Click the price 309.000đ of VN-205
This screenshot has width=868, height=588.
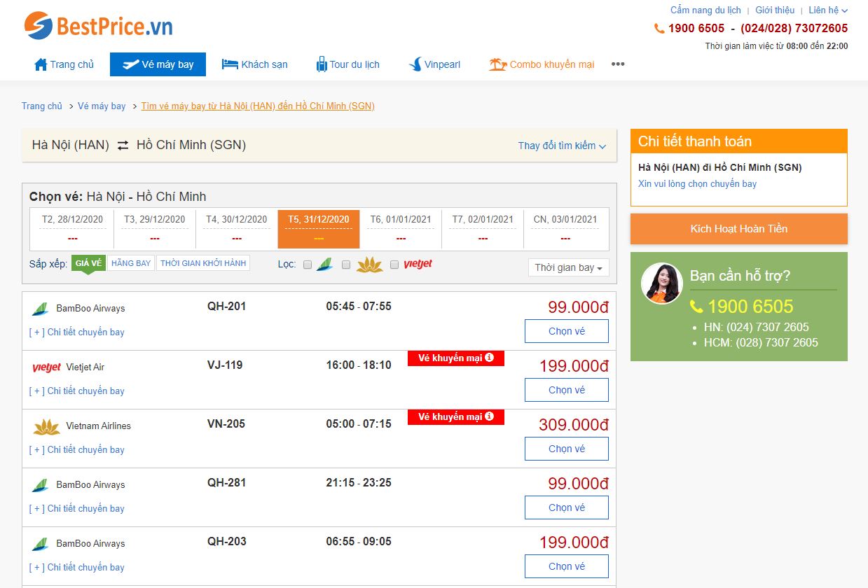point(574,425)
